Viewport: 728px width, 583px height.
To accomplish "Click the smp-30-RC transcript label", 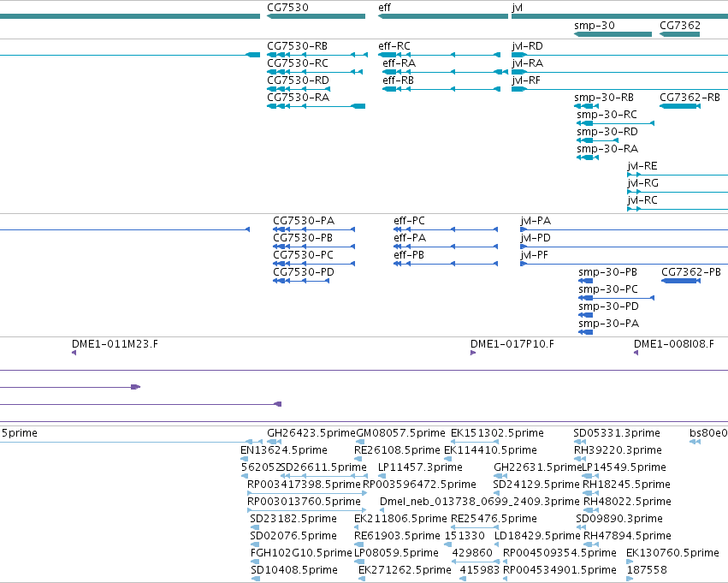I will tap(607, 115).
